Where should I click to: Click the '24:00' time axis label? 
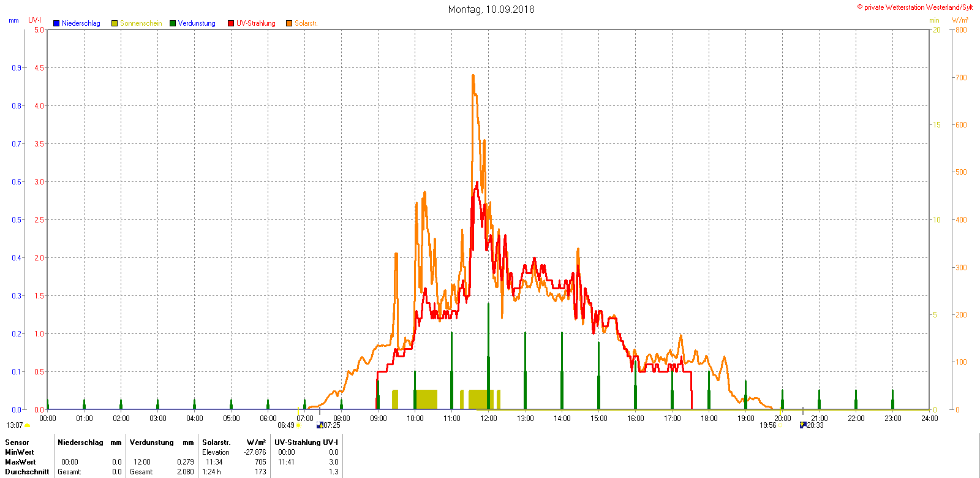(x=930, y=419)
